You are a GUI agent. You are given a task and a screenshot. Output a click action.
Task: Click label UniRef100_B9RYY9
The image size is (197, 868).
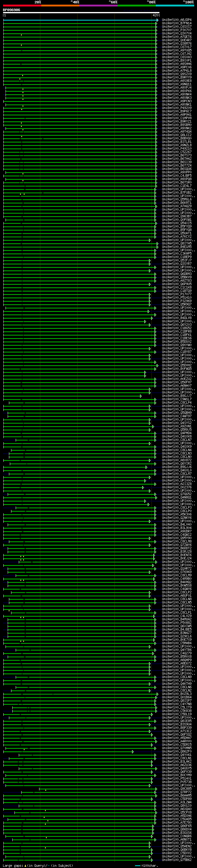click(x=177, y=78)
